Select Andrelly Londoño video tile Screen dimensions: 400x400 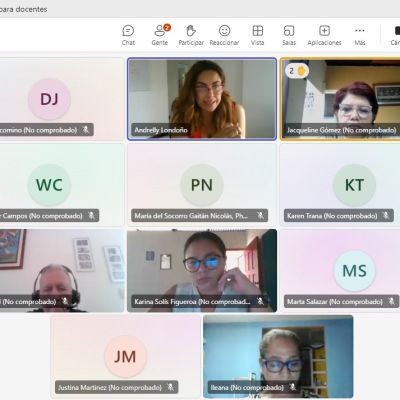pos(202,99)
